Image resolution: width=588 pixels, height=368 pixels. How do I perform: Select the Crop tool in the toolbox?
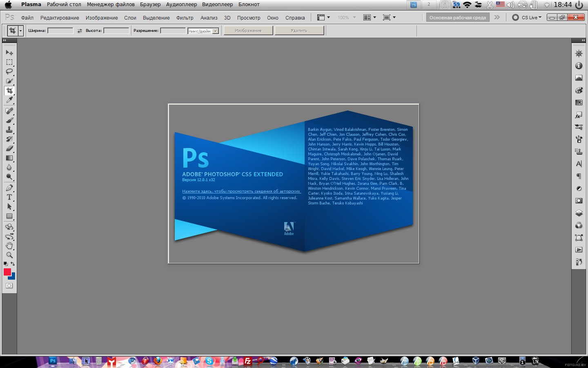click(x=9, y=90)
